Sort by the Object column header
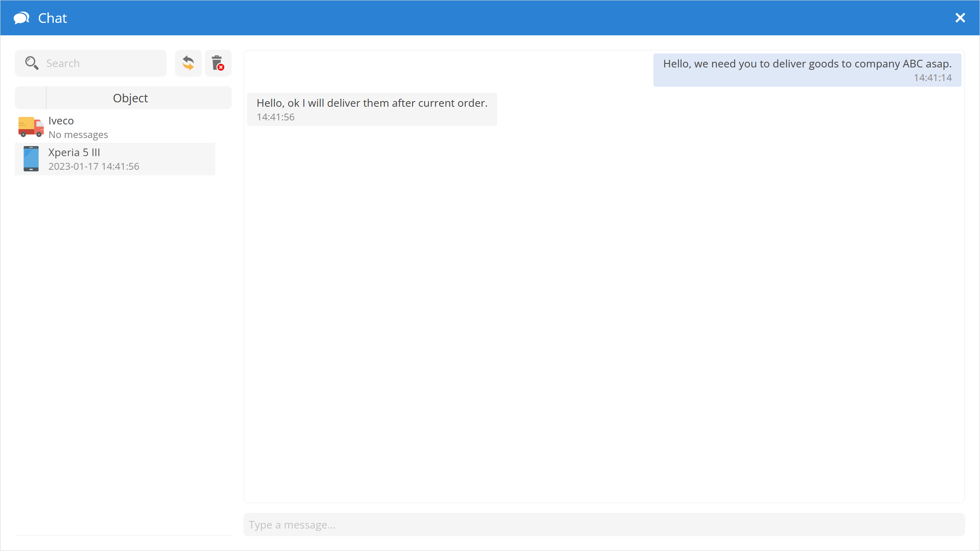980x551 pixels. (130, 98)
